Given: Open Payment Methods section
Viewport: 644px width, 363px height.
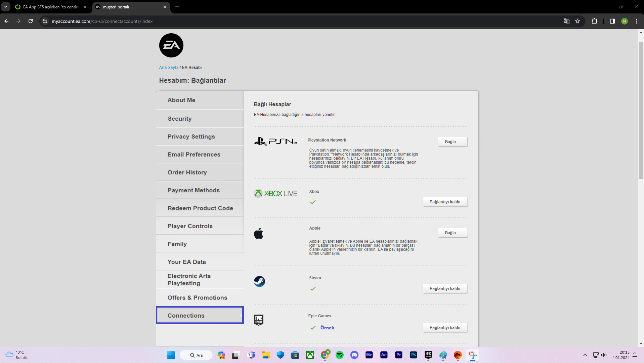Looking at the screenshot, I should point(200,190).
